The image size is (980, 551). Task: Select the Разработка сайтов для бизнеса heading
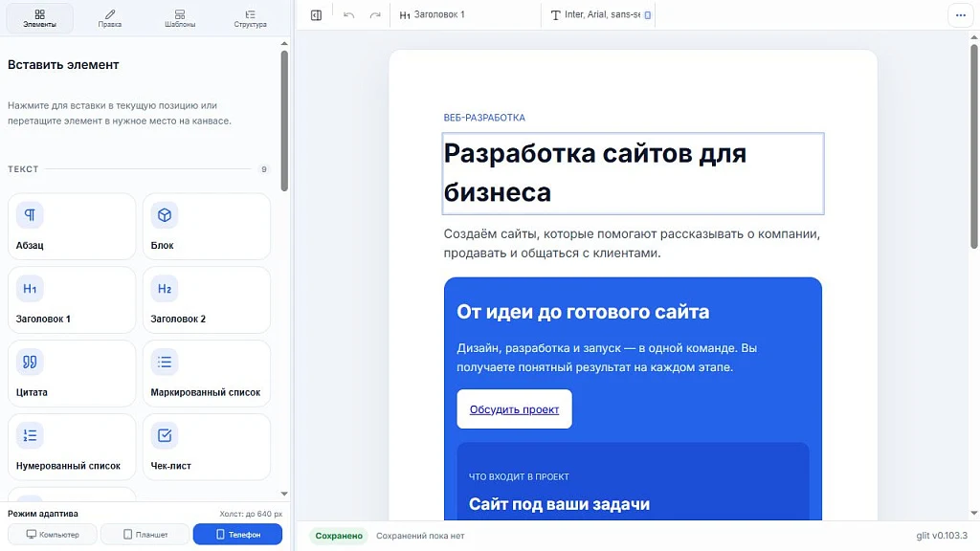pos(634,173)
